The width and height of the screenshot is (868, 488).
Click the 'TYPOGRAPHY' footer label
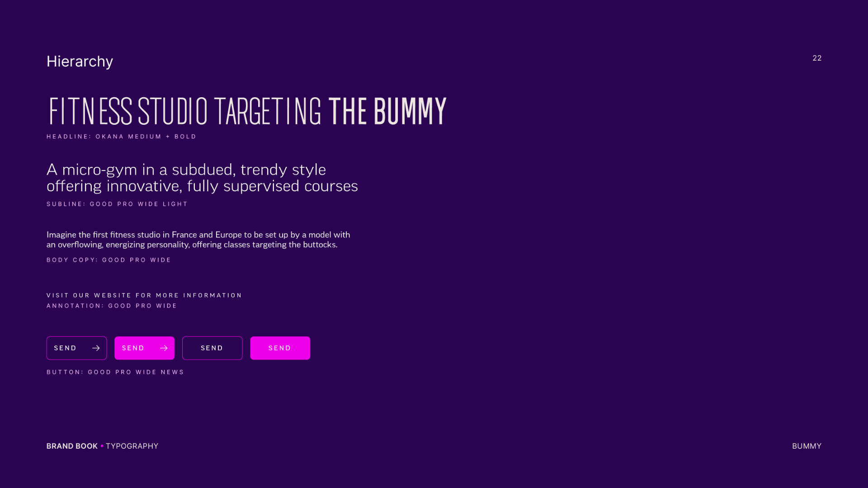click(x=132, y=446)
